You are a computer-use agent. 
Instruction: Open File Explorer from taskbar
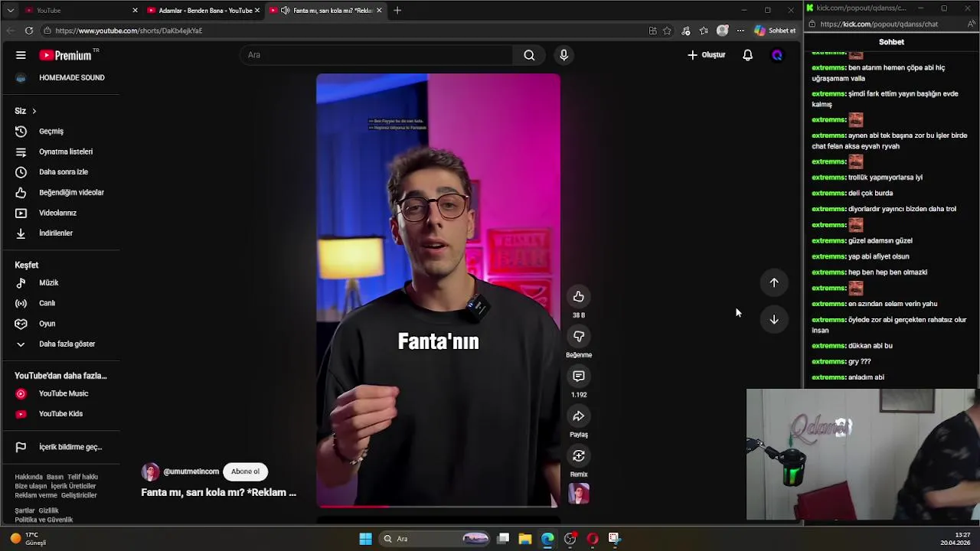(x=524, y=539)
